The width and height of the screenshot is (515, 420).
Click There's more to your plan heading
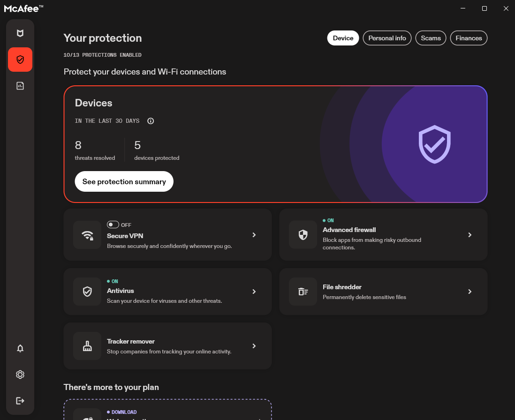click(111, 387)
